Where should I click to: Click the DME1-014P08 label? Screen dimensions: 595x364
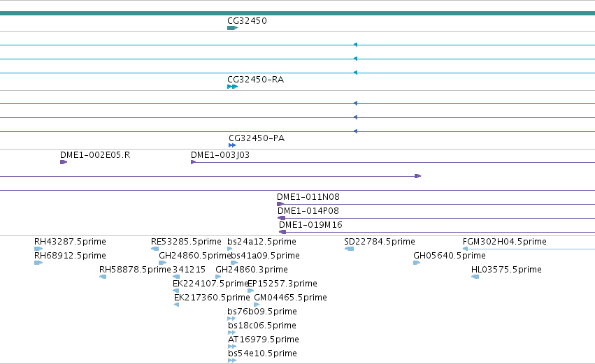pos(308,211)
